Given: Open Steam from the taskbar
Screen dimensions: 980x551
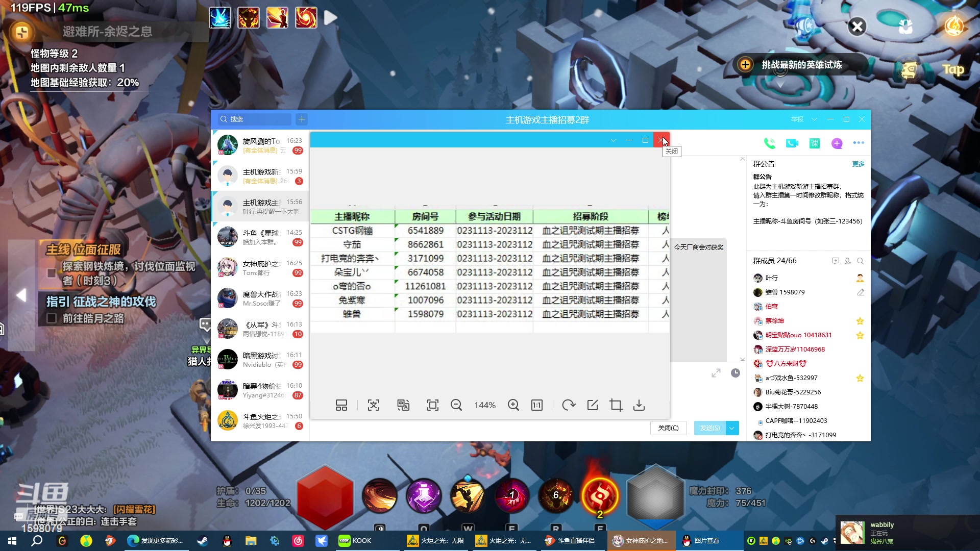Looking at the screenshot, I should (203, 541).
